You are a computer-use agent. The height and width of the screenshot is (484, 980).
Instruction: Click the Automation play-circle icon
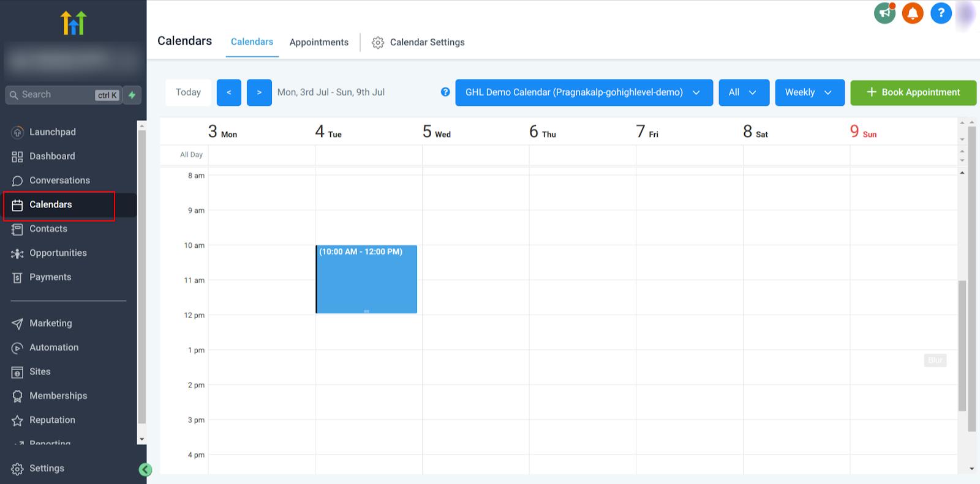pos(17,348)
